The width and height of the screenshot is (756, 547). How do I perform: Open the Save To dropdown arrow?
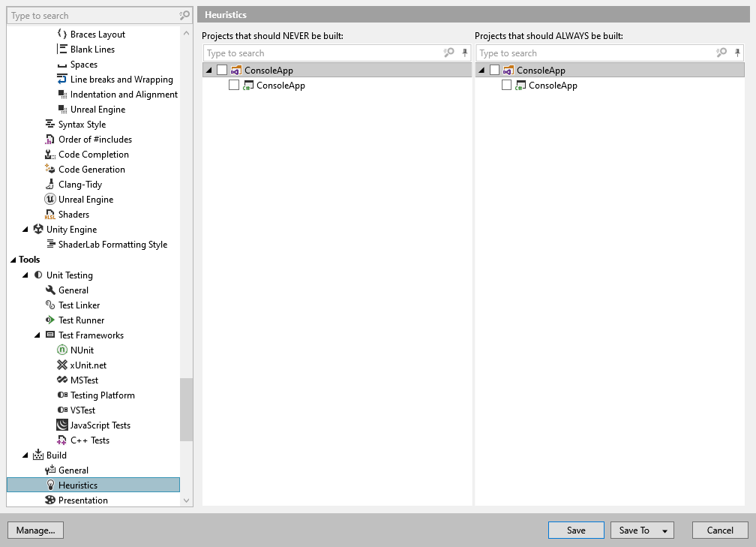pyautogui.click(x=664, y=530)
